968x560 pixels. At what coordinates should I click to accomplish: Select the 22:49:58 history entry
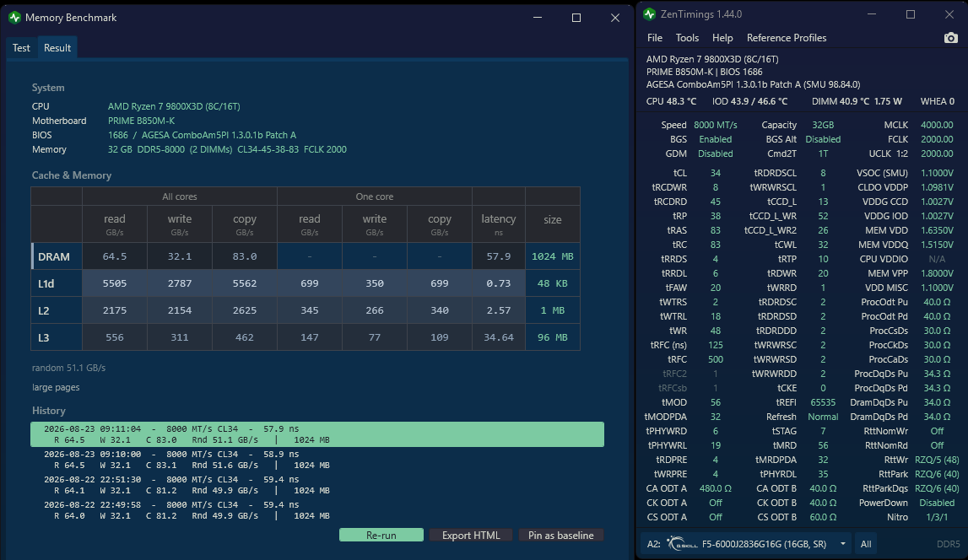317,510
